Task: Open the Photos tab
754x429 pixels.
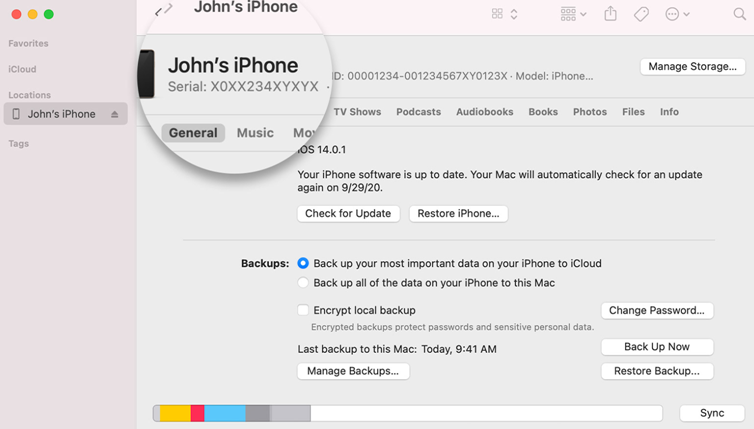Action: click(x=590, y=112)
